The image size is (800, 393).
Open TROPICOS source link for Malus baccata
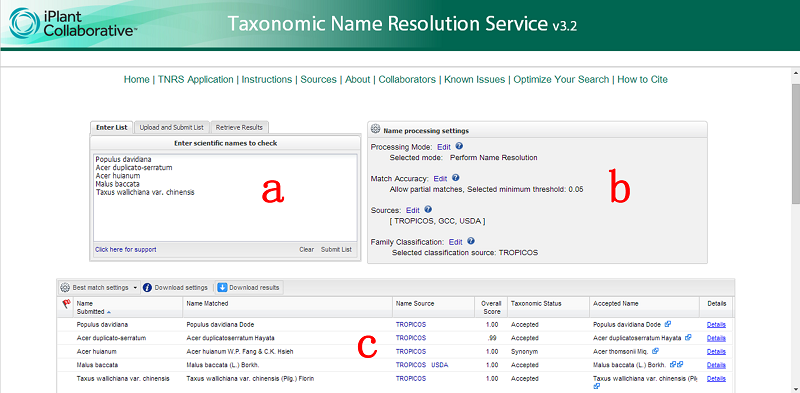tap(411, 365)
